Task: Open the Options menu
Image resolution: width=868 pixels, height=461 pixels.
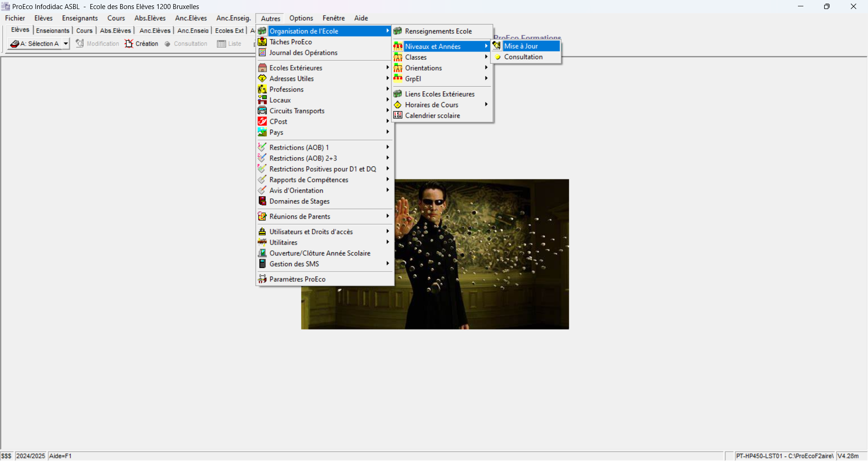Action: click(301, 18)
